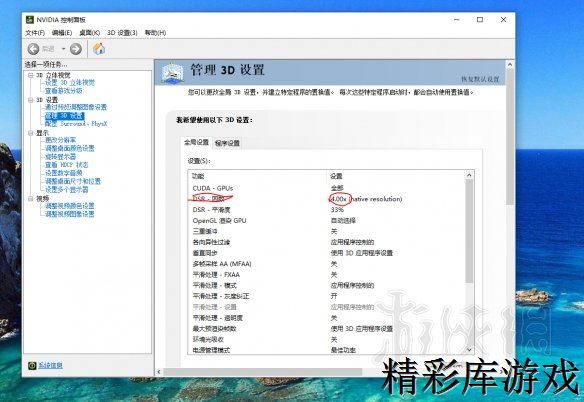Select the 多帧采样 AA (MFAA) row
Image resolution: width=584 pixels, height=402 pixels.
coord(327,264)
